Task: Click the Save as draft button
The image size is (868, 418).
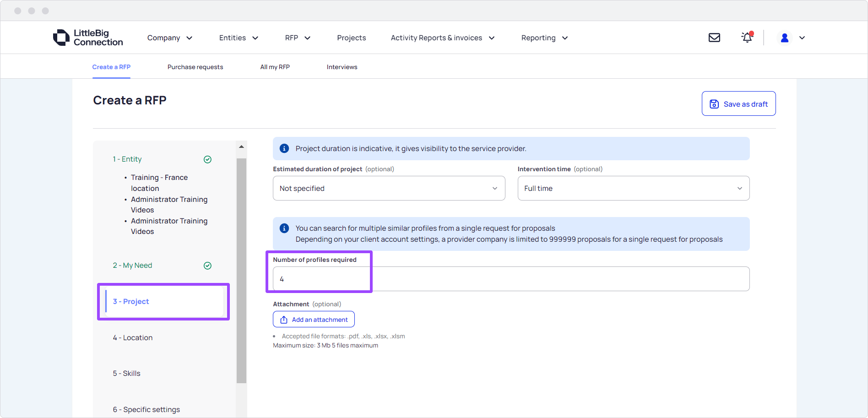Action: click(738, 103)
